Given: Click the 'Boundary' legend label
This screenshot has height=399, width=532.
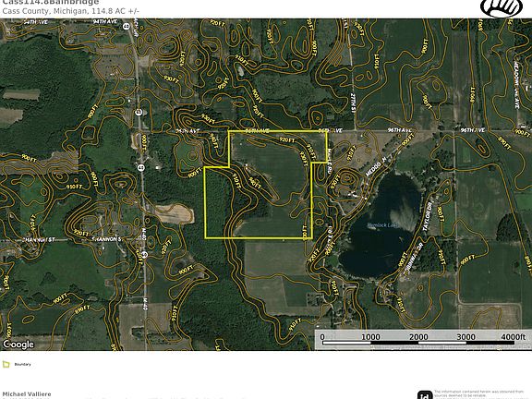Looking at the screenshot, I should click(x=22, y=365).
